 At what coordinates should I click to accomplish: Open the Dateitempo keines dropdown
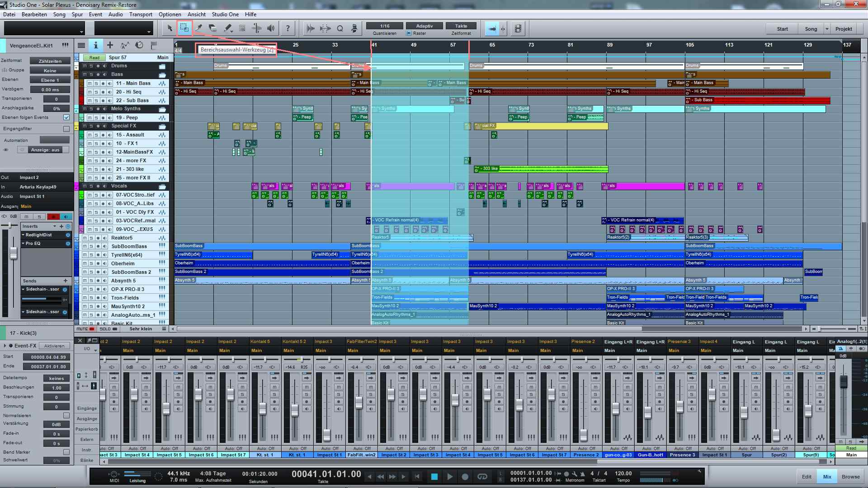[57, 378]
